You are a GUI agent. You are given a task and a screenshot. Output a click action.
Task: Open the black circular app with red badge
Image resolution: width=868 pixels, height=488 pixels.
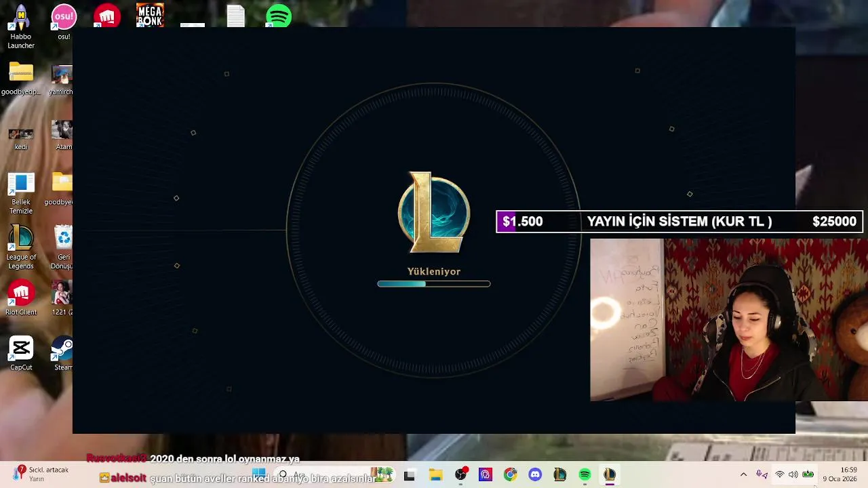461,474
